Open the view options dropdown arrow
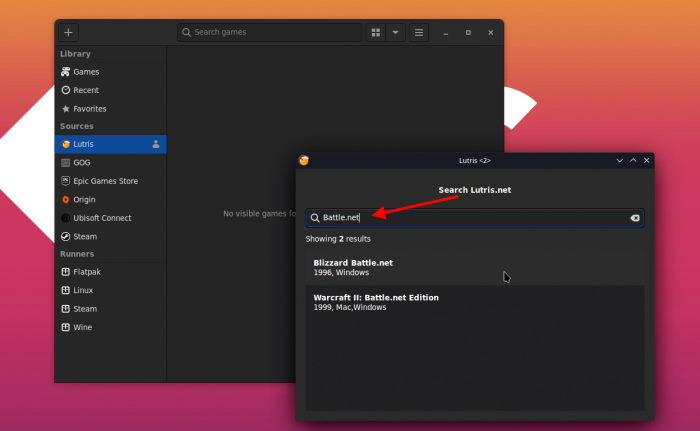 396,33
